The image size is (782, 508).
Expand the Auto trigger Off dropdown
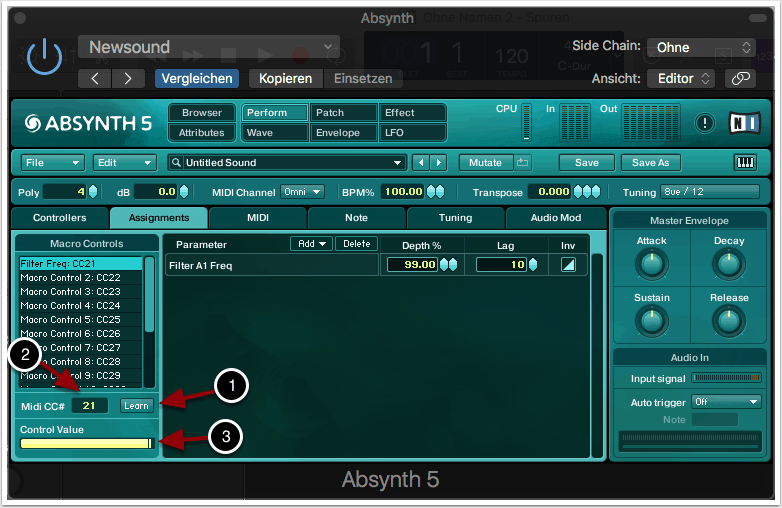[727, 401]
